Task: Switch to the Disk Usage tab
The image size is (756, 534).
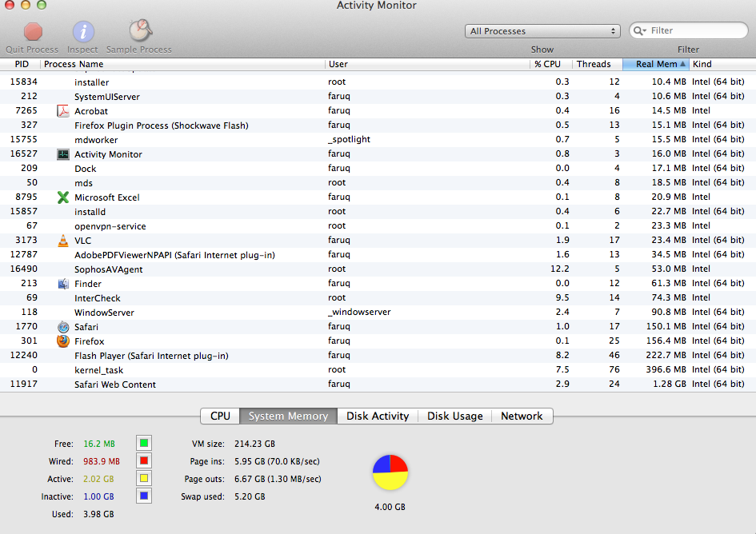Action: coord(454,416)
